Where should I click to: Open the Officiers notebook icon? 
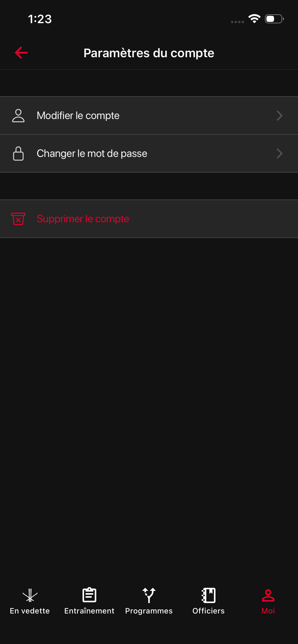[x=209, y=595]
